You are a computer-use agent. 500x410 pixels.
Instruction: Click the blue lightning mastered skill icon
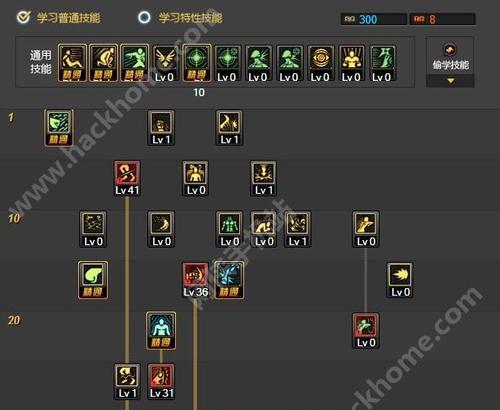tap(229, 280)
